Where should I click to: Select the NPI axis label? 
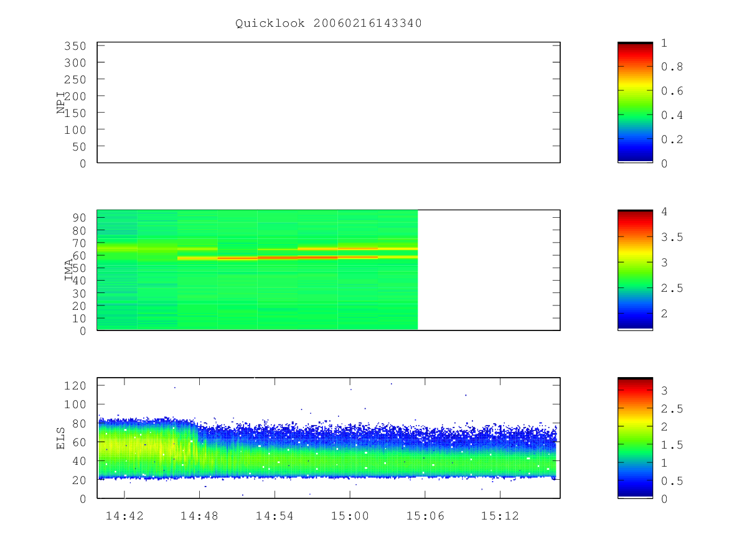(x=61, y=103)
